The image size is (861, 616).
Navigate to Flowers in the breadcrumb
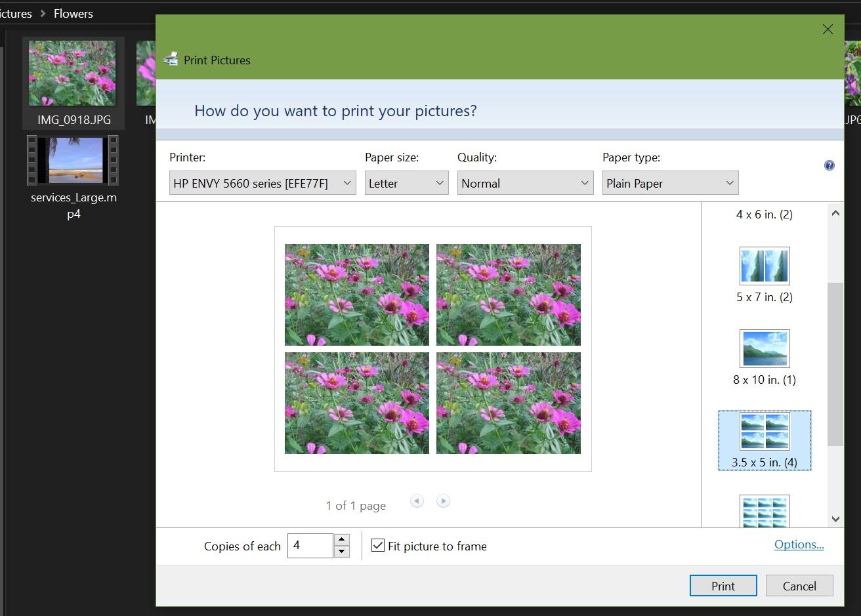(73, 13)
